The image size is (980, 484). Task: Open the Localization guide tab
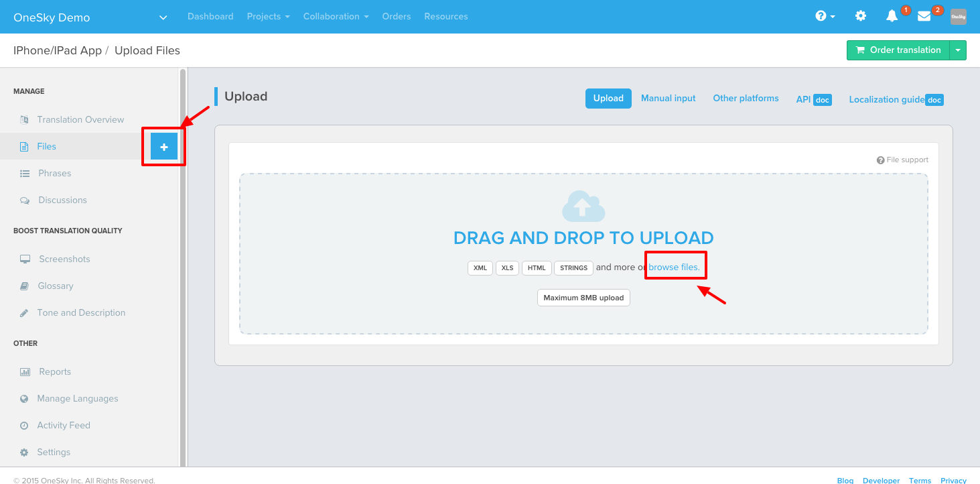coord(886,99)
